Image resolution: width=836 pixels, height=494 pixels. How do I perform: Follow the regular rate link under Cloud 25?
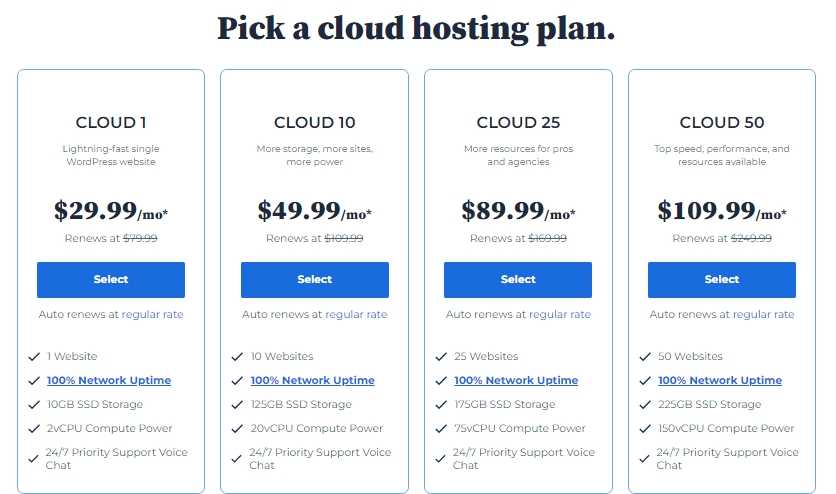pyautogui.click(x=560, y=314)
